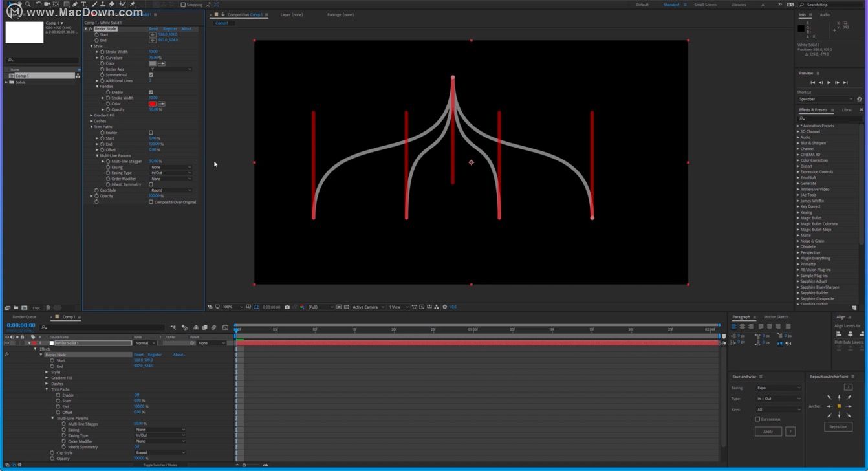
Task: Switch to the Motion Sketch tab
Action: pos(776,317)
